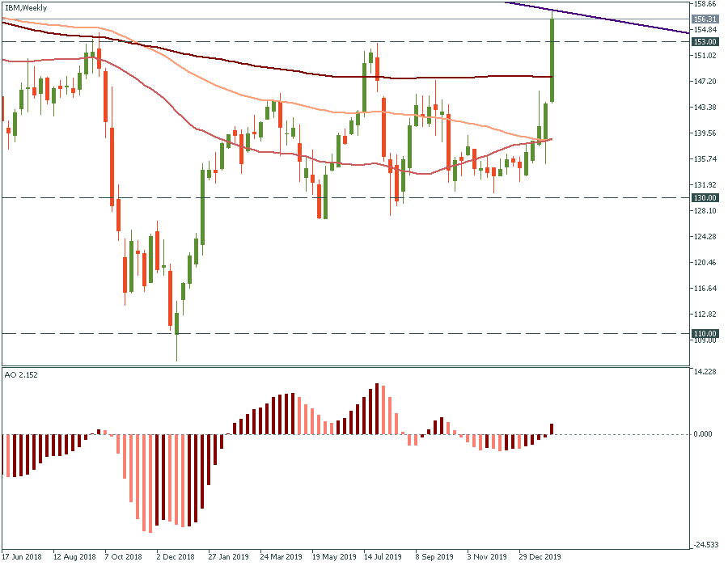Click the 27 Jan 2019 date label
Image resolution: width=728 pixels, height=566 pixels.
(229, 557)
